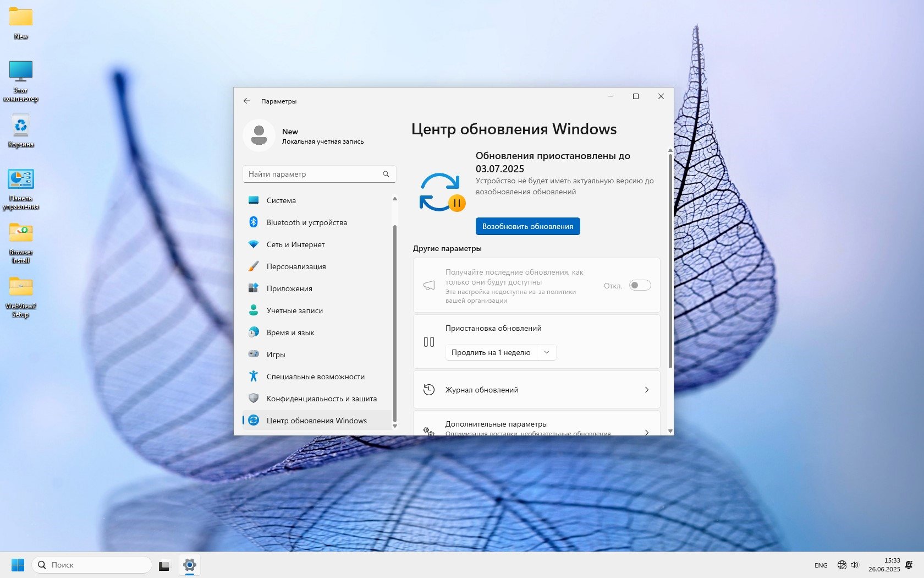Select the Browser Install folder on desktop
This screenshot has width=924, height=578.
pyautogui.click(x=21, y=243)
